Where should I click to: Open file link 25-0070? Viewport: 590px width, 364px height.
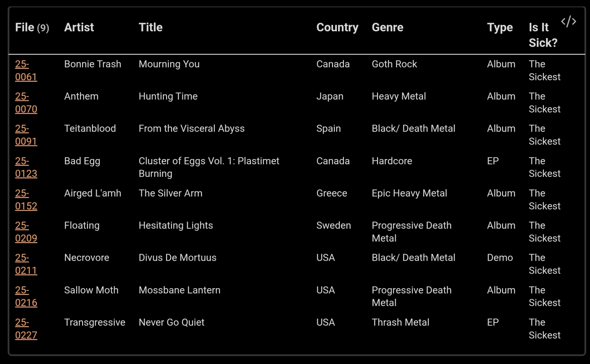[x=26, y=103]
